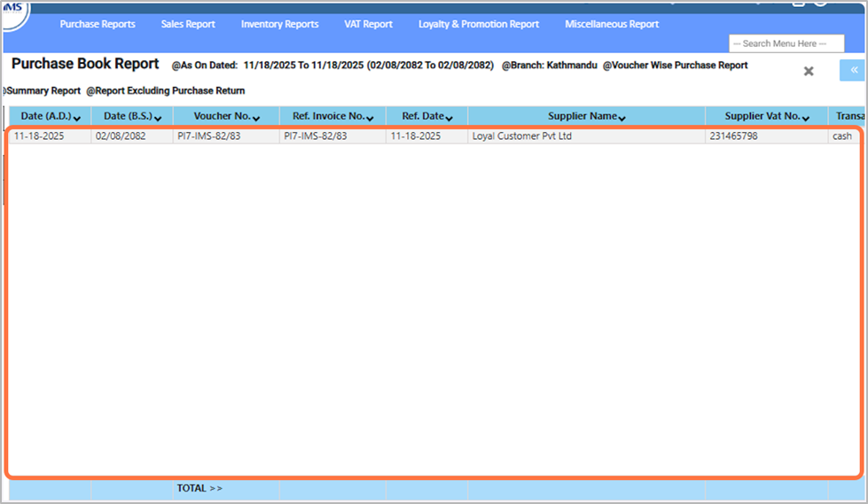Expand the Date (A.D.) column filter arrow
The height and width of the screenshot is (504, 868).
(78, 118)
